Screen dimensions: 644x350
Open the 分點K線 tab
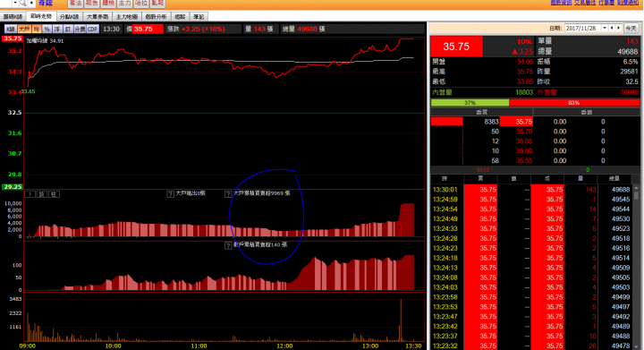[69, 17]
